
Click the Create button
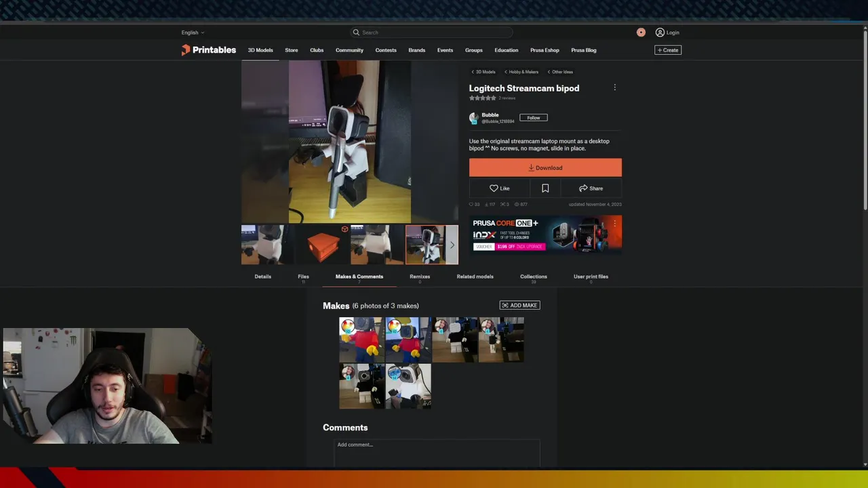(668, 50)
